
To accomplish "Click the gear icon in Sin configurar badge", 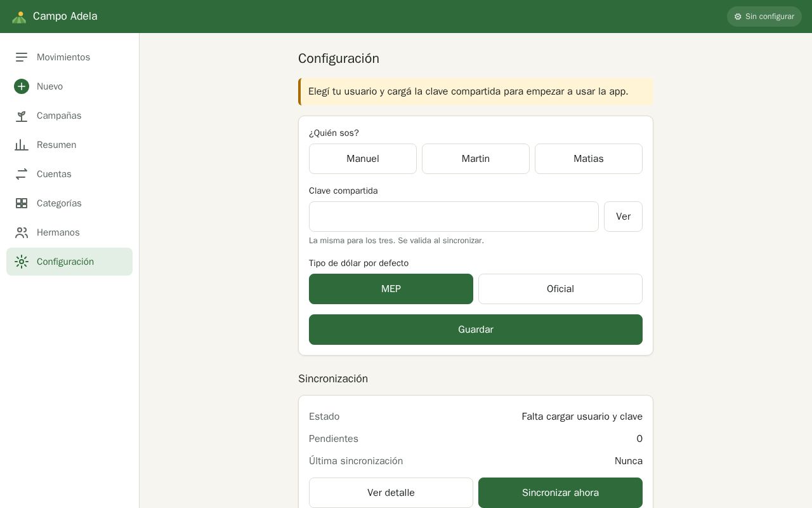I will pyautogui.click(x=738, y=17).
